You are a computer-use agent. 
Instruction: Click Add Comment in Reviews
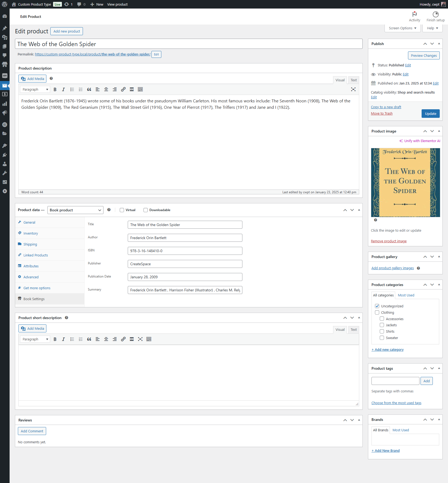pyautogui.click(x=32, y=431)
